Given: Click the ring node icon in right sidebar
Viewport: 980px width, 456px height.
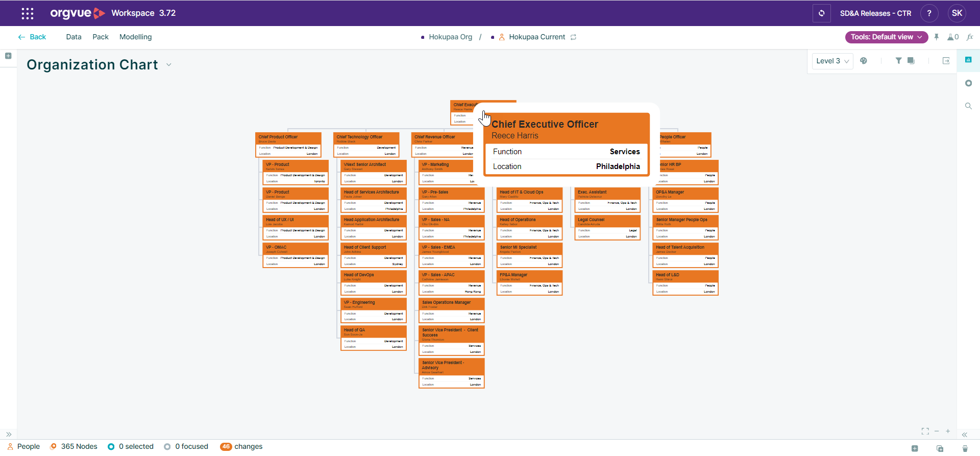Looking at the screenshot, I should 968,83.
